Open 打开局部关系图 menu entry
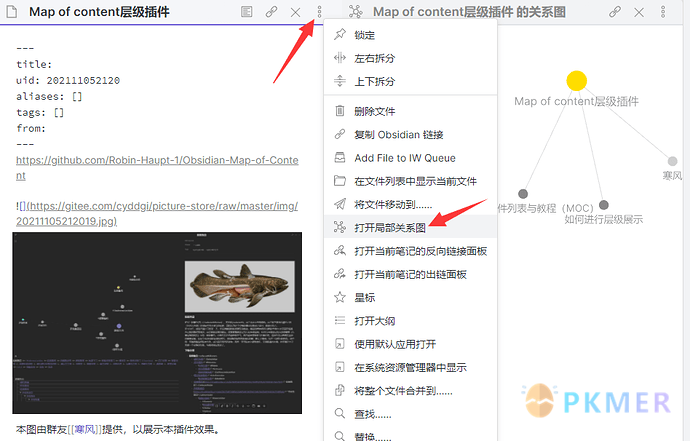The image size is (690, 441). tap(410, 228)
